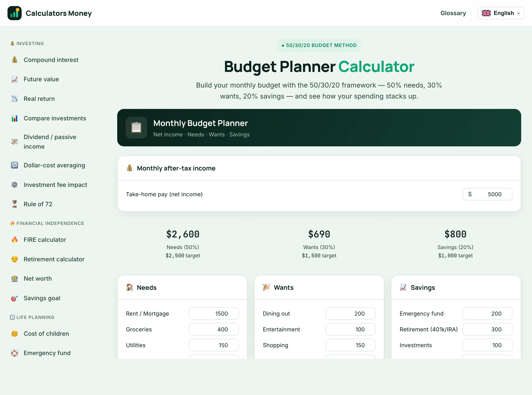Click the Dividend passive income cash icon
This screenshot has width=532, height=395.
pyautogui.click(x=15, y=142)
